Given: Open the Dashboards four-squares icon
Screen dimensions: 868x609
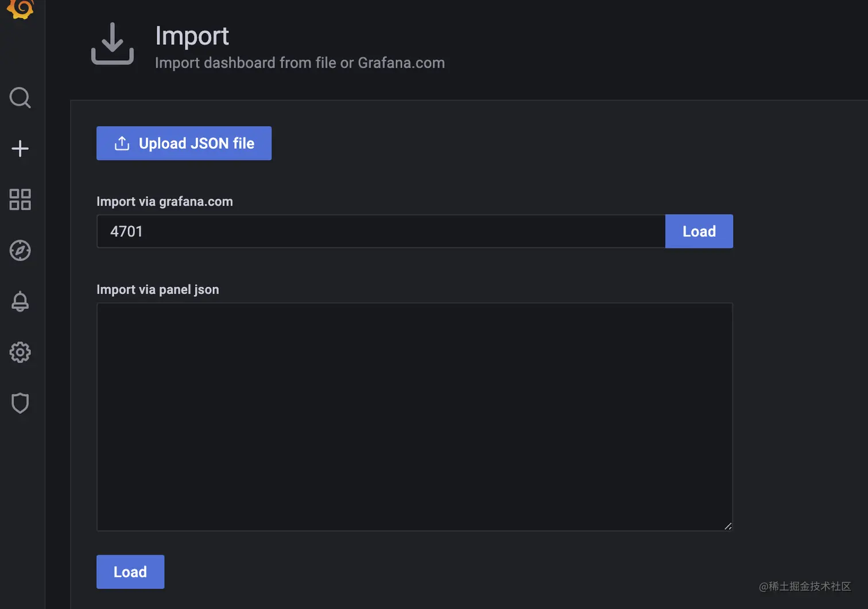Looking at the screenshot, I should pyautogui.click(x=20, y=199).
